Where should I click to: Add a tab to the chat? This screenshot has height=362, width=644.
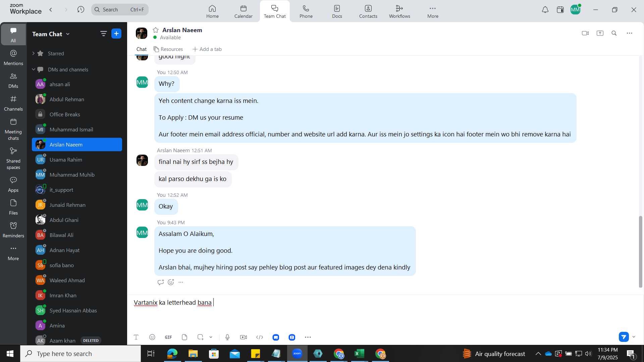(207, 49)
